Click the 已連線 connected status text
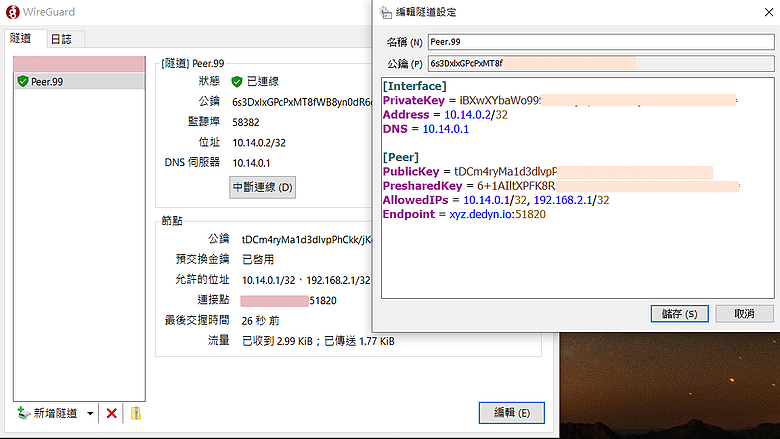 tap(263, 81)
